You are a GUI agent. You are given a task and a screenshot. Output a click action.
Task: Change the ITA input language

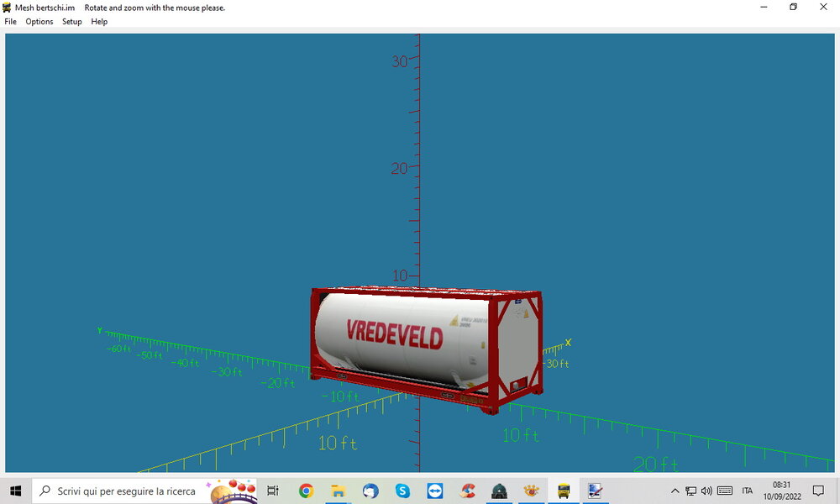click(748, 491)
